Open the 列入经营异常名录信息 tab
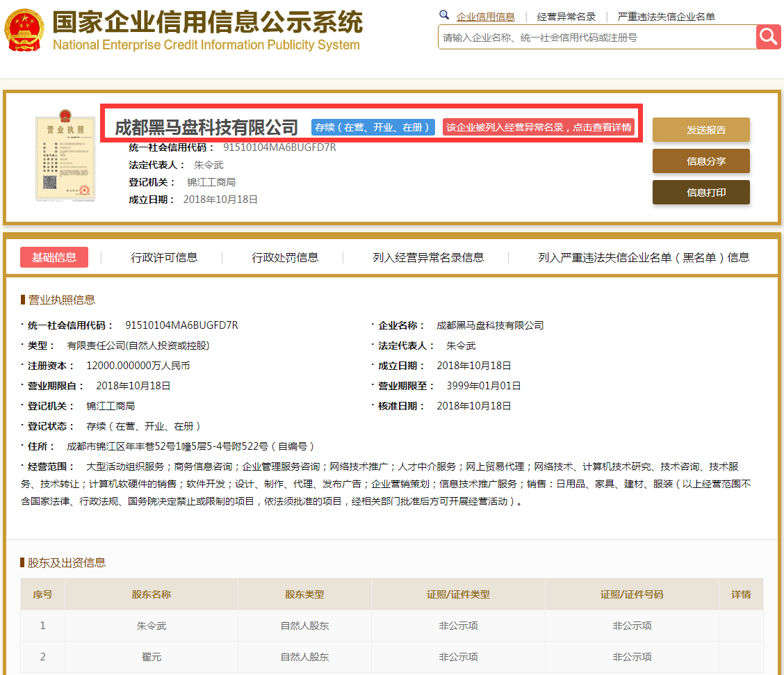 tap(428, 257)
